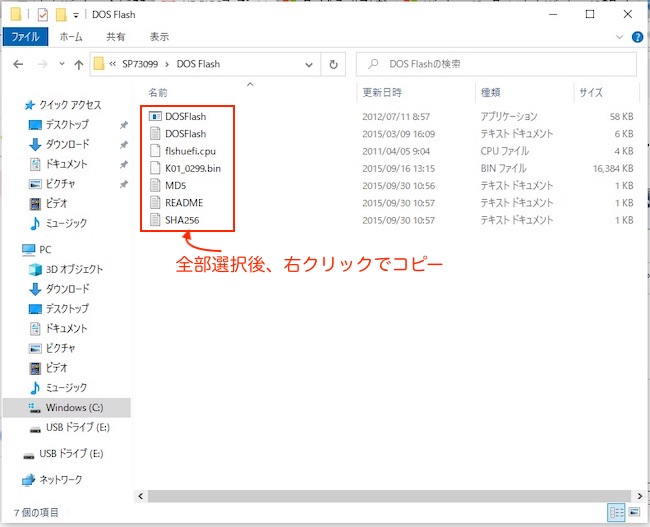Open Customize Quick Access Toolbar dropdown

point(76,15)
